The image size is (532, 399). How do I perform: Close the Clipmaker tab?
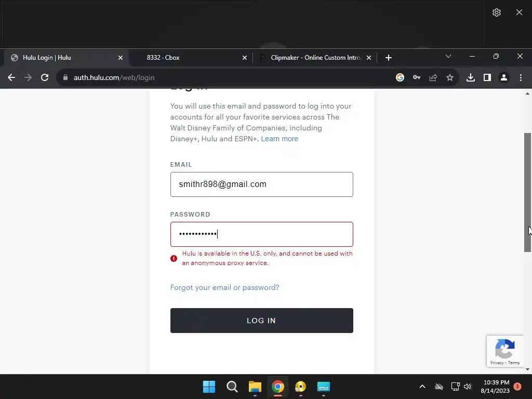369,58
